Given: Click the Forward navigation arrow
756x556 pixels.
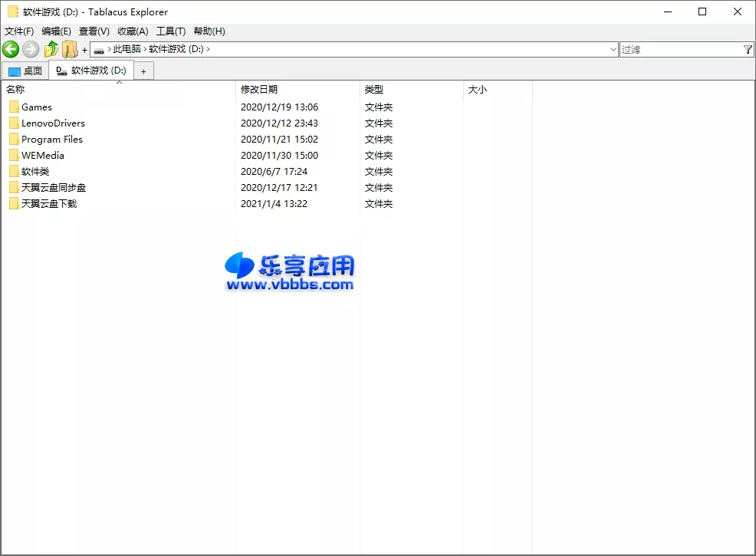Looking at the screenshot, I should click(29, 49).
